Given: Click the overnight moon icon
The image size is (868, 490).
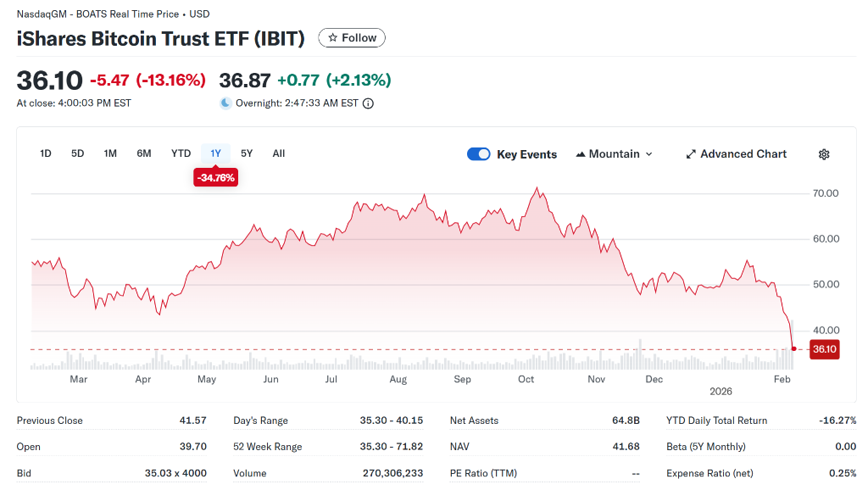Looking at the screenshot, I should pos(225,103).
